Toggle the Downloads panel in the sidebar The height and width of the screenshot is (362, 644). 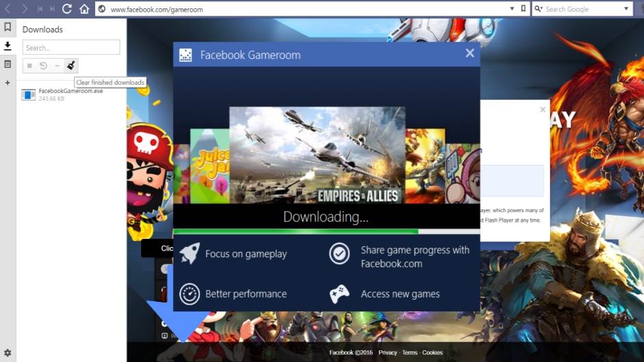pos(8,46)
